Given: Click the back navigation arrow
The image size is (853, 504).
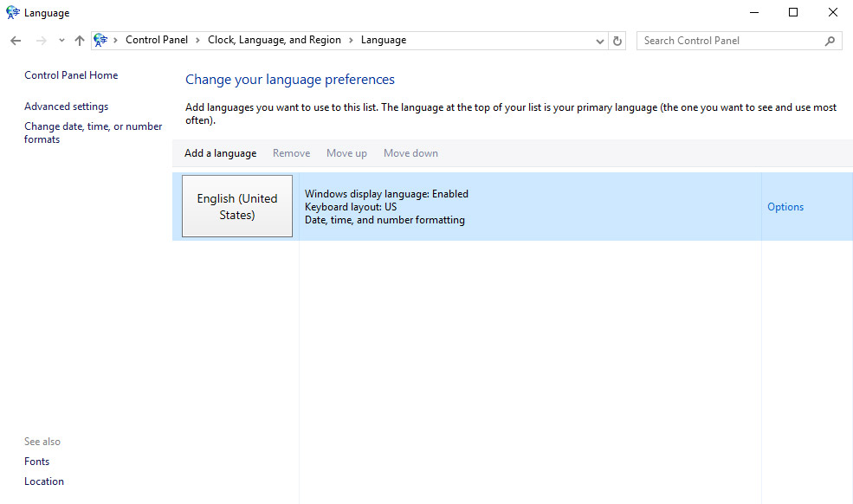Looking at the screenshot, I should tap(15, 40).
